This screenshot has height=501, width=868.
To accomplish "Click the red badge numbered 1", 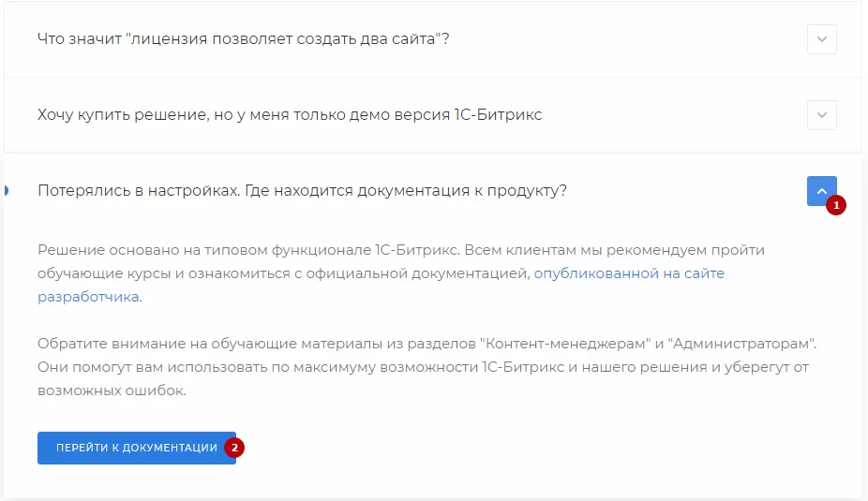I will click(x=836, y=205).
